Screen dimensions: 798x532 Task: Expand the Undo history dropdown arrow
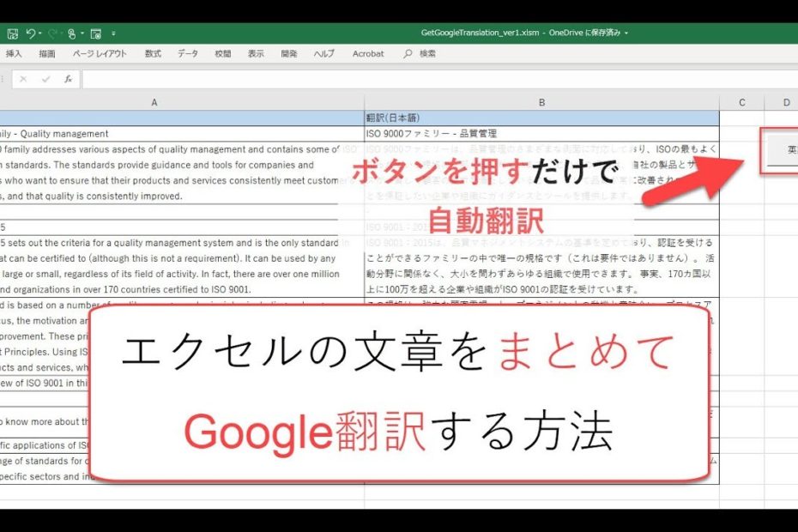click(41, 33)
